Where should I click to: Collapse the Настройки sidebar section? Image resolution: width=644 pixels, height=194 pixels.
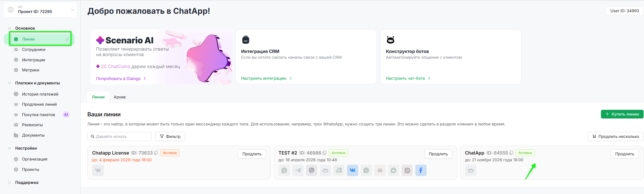[10, 148]
